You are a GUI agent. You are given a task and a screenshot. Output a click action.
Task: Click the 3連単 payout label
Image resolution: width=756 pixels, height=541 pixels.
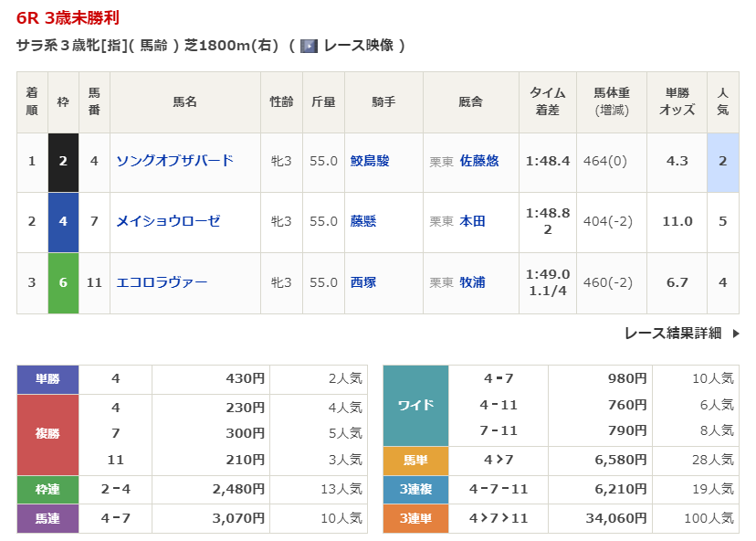point(415,518)
